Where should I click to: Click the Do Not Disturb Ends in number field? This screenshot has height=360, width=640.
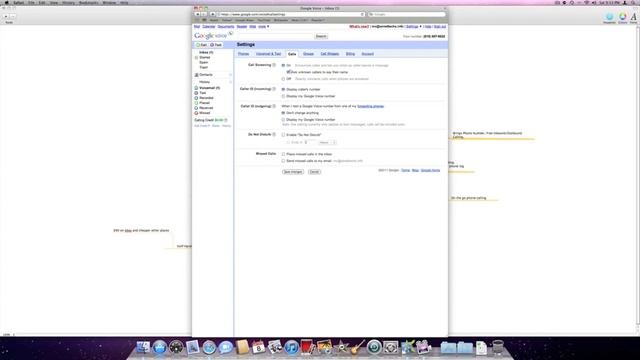pos(310,142)
